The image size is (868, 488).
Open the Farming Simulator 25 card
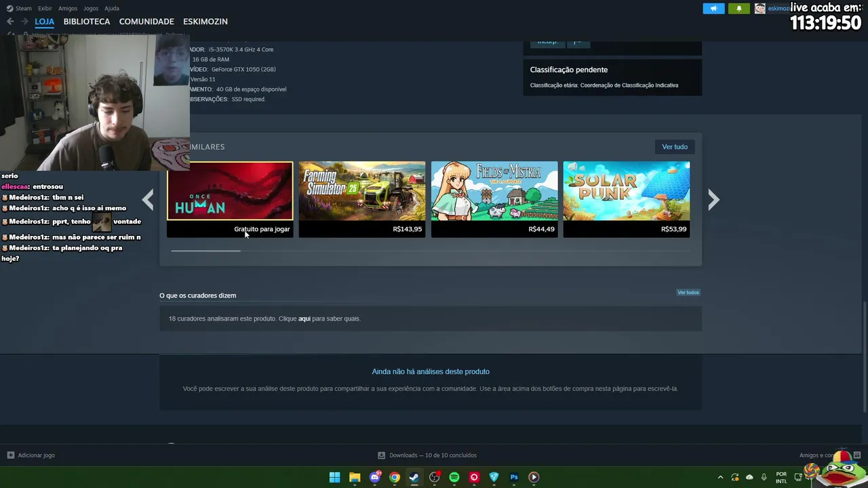pyautogui.click(x=362, y=199)
